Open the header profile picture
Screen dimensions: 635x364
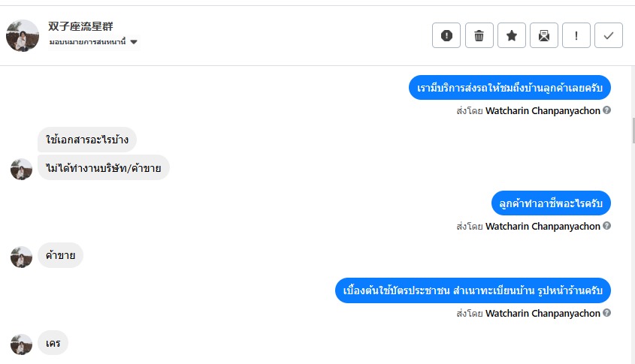23,35
